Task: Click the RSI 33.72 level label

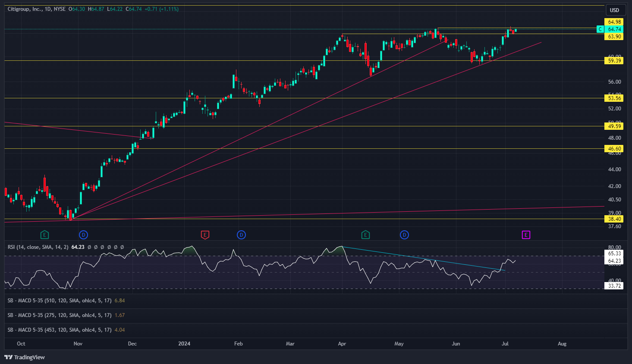Action: point(614,286)
